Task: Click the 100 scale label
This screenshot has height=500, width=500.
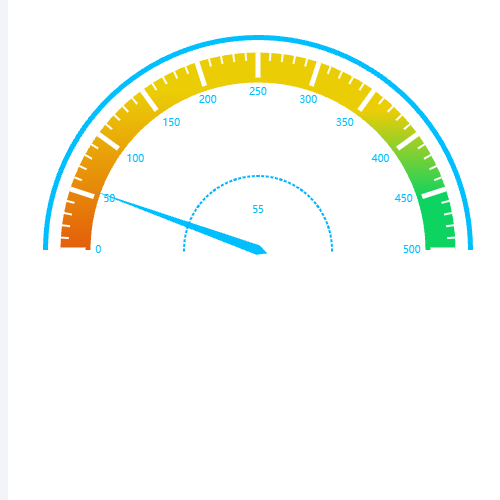Action: pyautogui.click(x=135, y=158)
